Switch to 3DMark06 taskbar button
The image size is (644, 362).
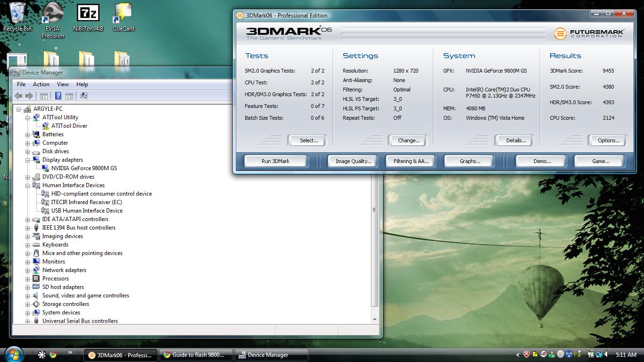[x=121, y=355]
